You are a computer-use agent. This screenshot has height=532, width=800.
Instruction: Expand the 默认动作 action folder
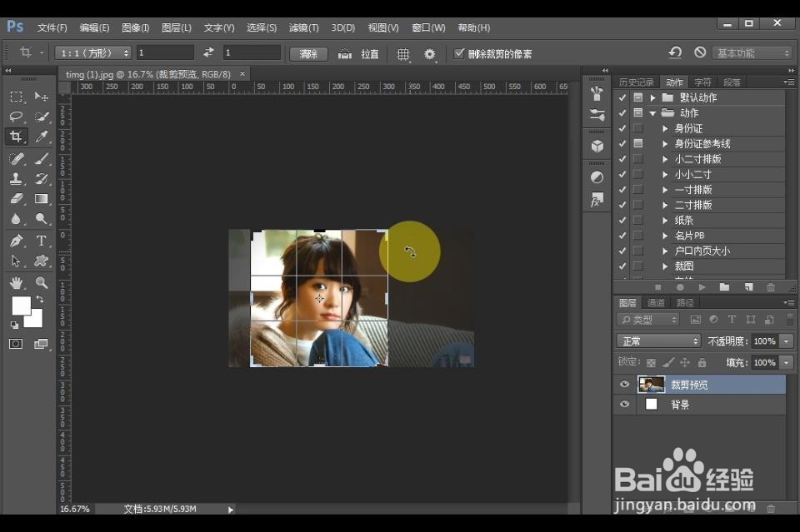(652, 97)
